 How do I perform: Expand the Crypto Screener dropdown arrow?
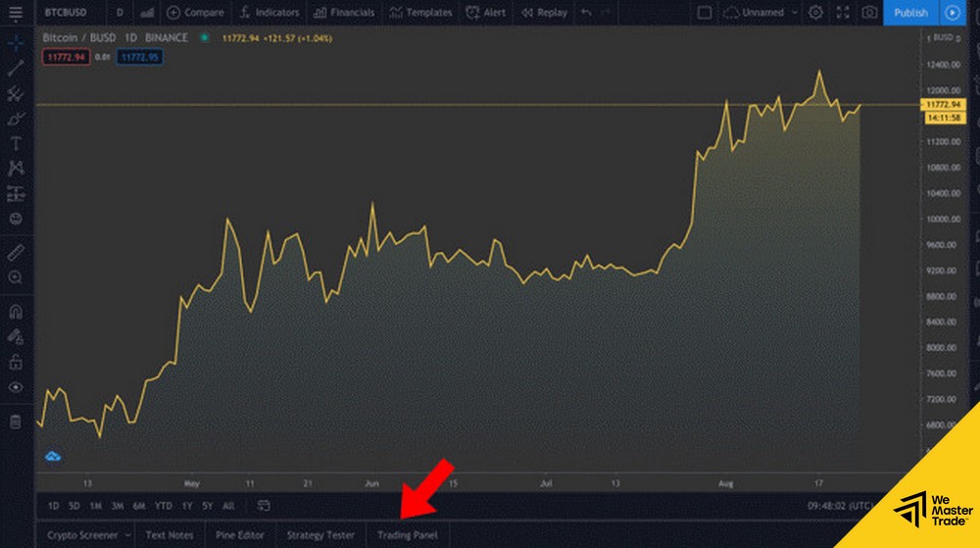pos(128,535)
